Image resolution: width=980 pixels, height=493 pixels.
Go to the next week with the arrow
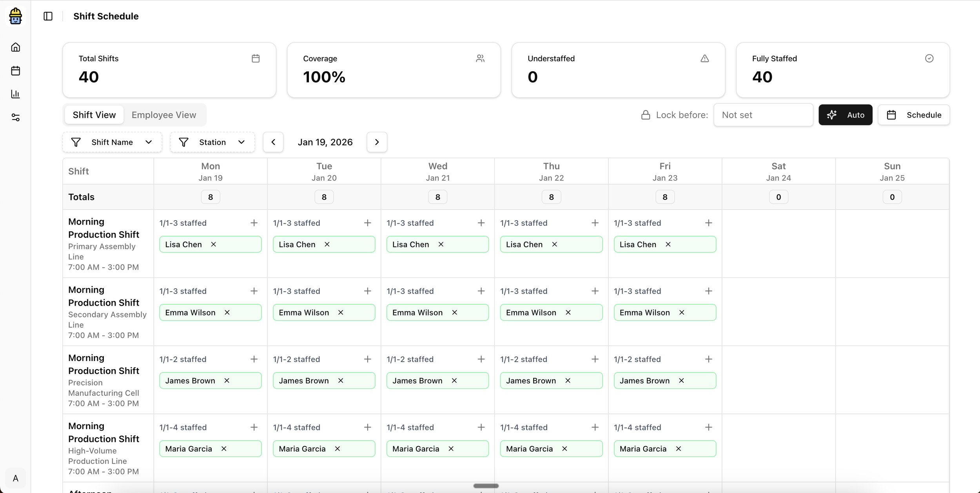click(x=377, y=142)
